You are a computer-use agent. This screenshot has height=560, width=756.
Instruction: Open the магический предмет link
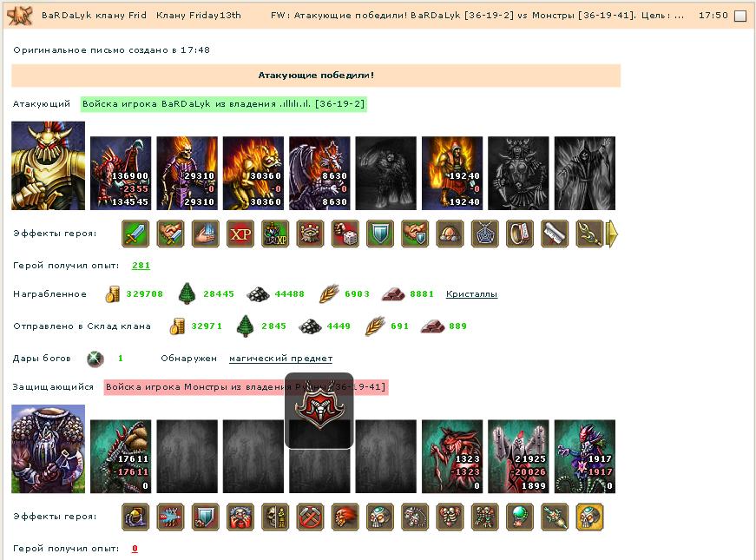click(x=280, y=359)
